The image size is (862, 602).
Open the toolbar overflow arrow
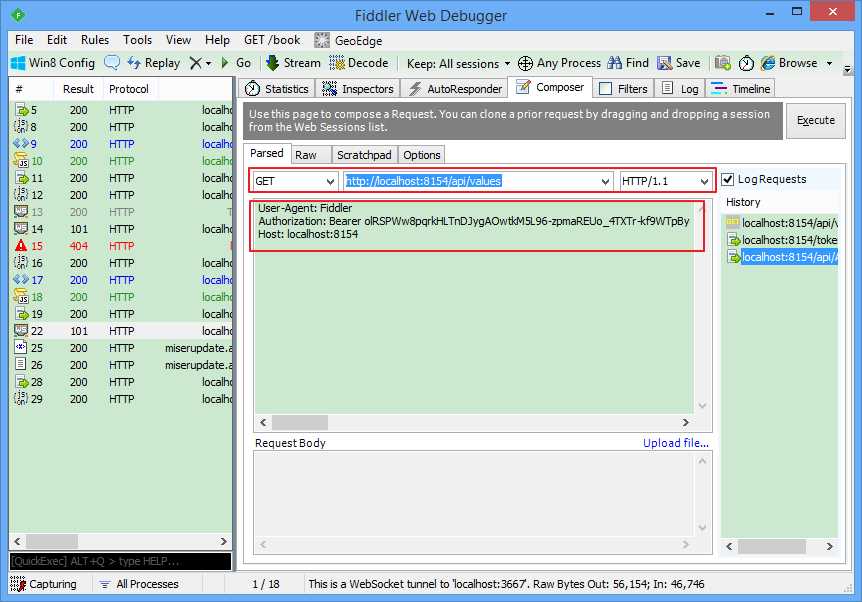coord(847,69)
